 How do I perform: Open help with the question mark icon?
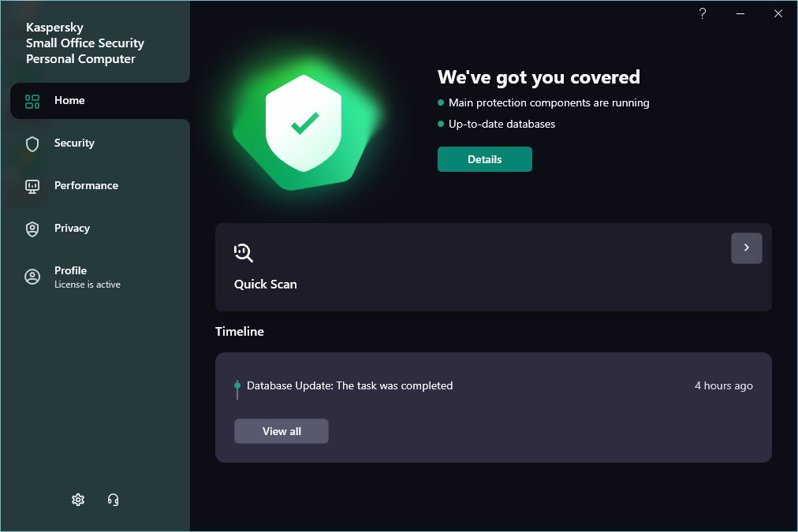(x=703, y=13)
